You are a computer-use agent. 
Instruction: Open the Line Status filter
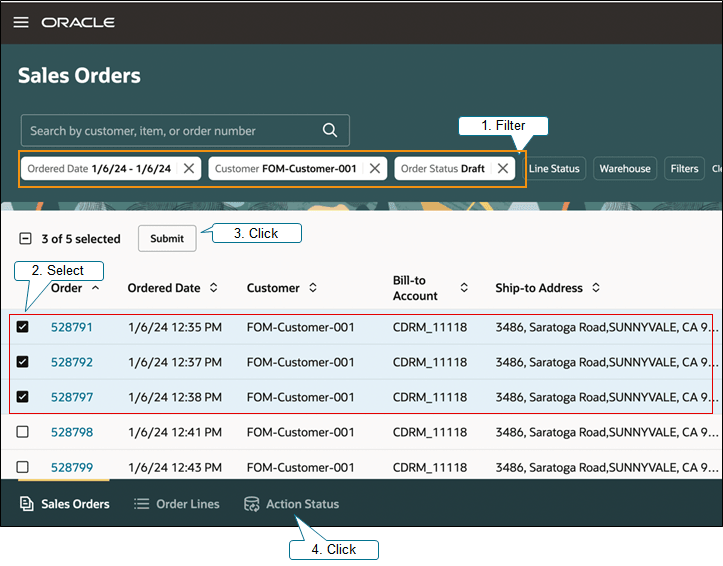554,168
